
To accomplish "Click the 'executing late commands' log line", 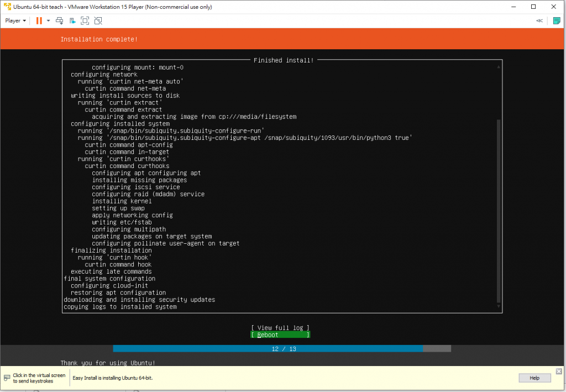I will 111,271.
